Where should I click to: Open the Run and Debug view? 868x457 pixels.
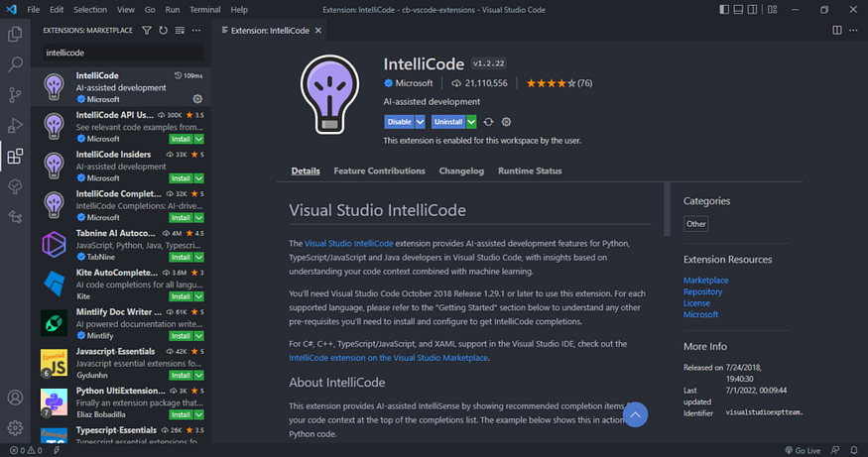pos(15,126)
